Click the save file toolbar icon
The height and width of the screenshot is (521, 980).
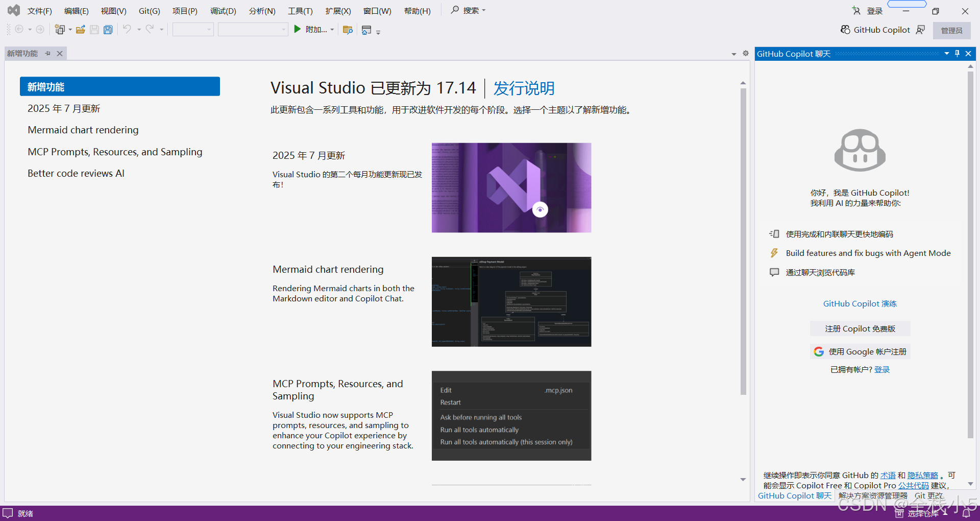94,30
